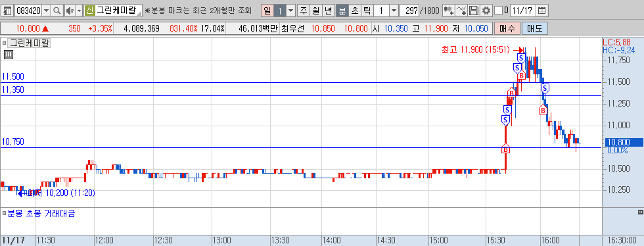Click the 분봉 초봉 거래대금 panel label
644x246 pixels.
pos(41,213)
